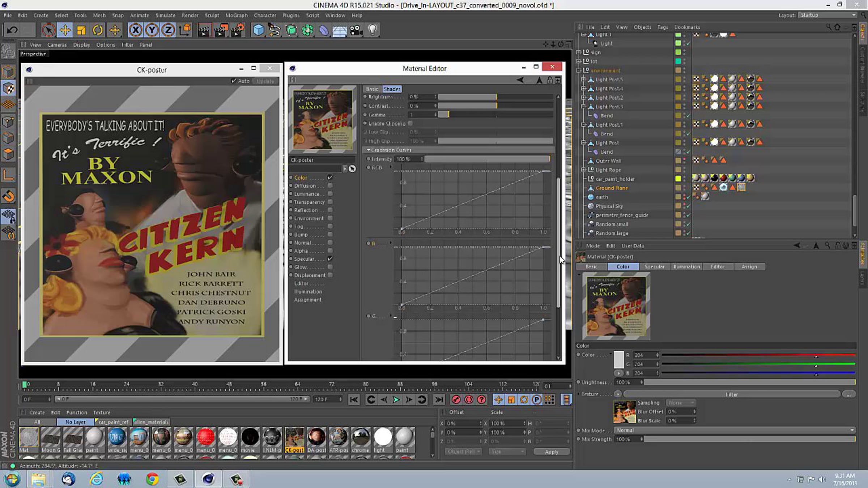Toggle Auto update in CK-poster window
Image resolution: width=868 pixels, height=488 pixels.
coord(234,81)
